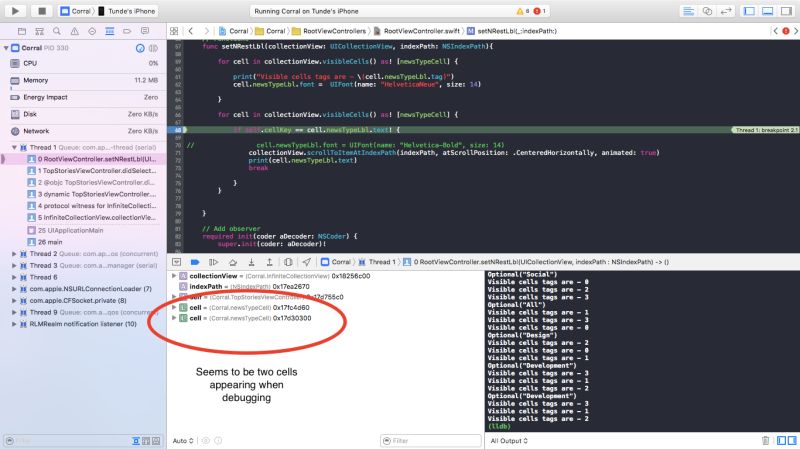Viewport: 800px width, 449px height.
Task: Clear the console with the trash icon
Action: [x=765, y=440]
